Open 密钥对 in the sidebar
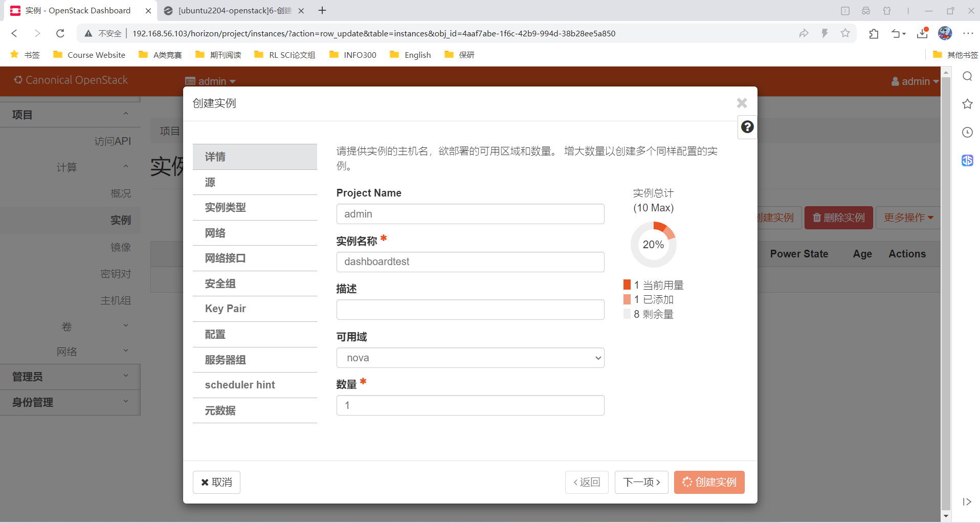Viewport: 980px width, 523px height. (116, 274)
